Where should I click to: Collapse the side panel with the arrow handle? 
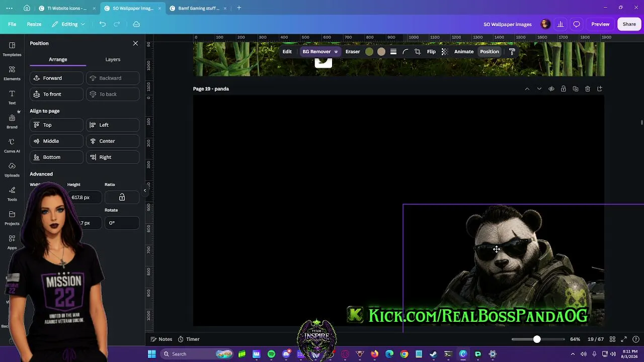pyautogui.click(x=145, y=191)
